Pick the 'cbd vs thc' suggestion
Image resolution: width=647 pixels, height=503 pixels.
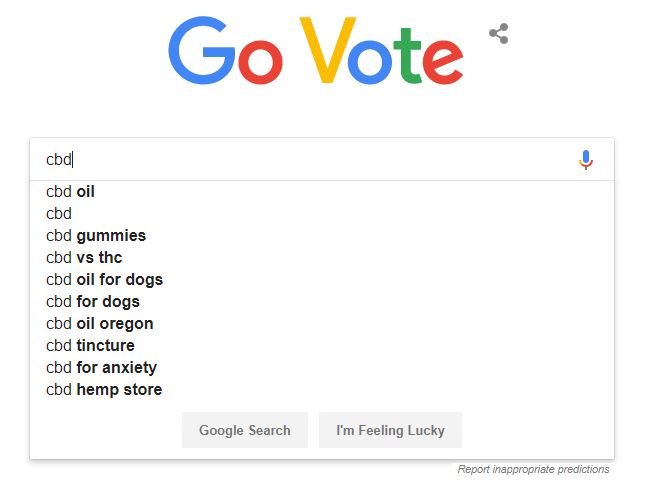(322, 257)
